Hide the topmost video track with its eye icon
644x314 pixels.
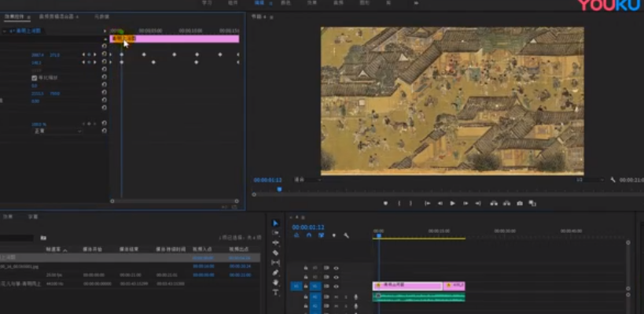(336, 268)
